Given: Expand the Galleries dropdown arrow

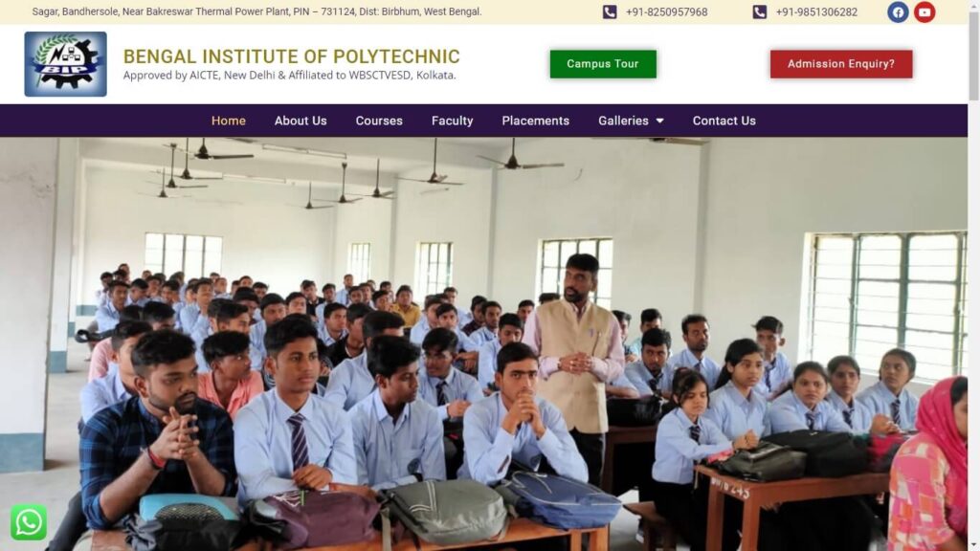Looking at the screenshot, I should (x=659, y=121).
